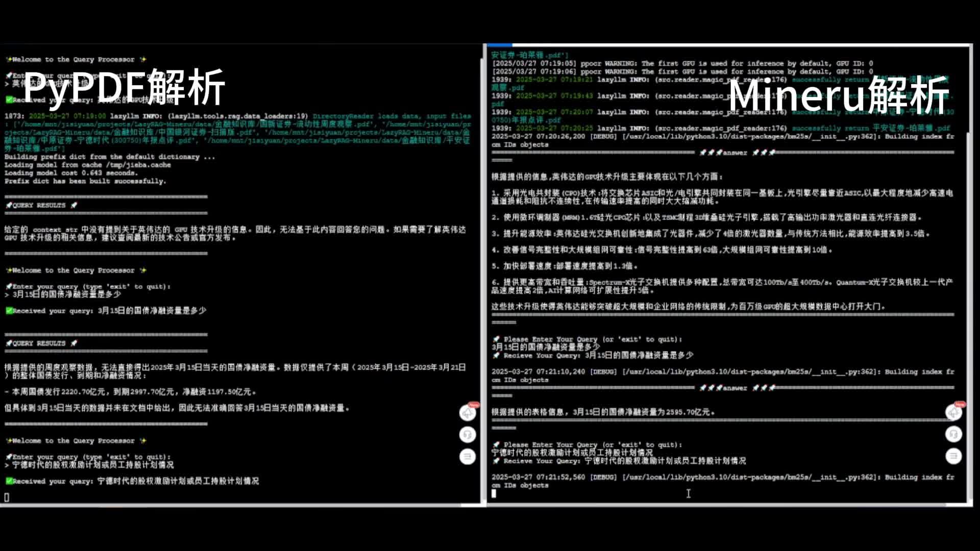
Task: Click the rocket icon on the right panel
Action: click(x=954, y=412)
